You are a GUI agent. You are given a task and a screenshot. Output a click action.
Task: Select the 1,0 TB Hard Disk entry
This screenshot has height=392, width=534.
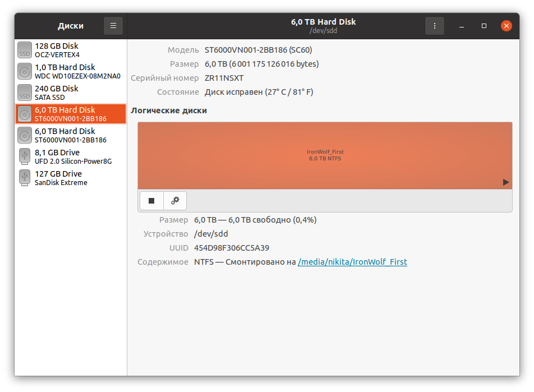click(71, 72)
